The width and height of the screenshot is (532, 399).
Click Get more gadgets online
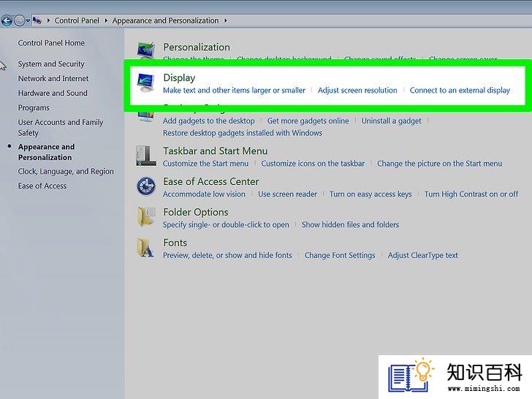point(308,121)
